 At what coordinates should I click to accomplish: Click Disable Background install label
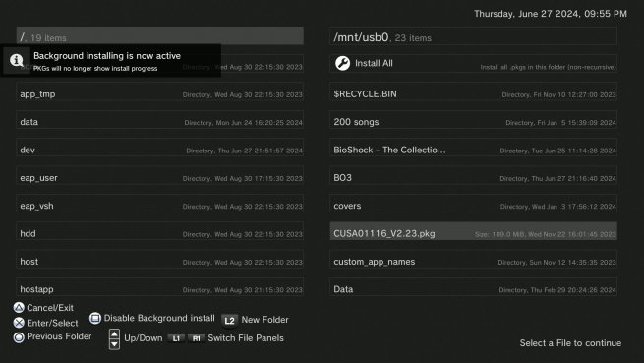159,318
